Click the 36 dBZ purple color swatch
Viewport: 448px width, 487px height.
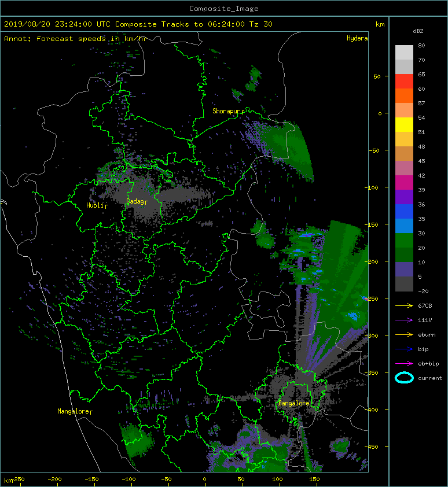[x=404, y=197]
